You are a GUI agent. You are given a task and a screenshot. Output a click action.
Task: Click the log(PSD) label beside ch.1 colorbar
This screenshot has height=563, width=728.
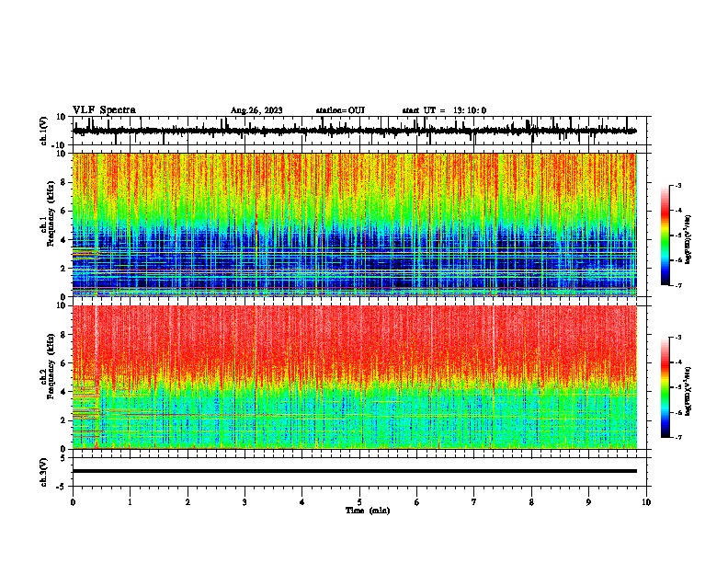coord(688,239)
